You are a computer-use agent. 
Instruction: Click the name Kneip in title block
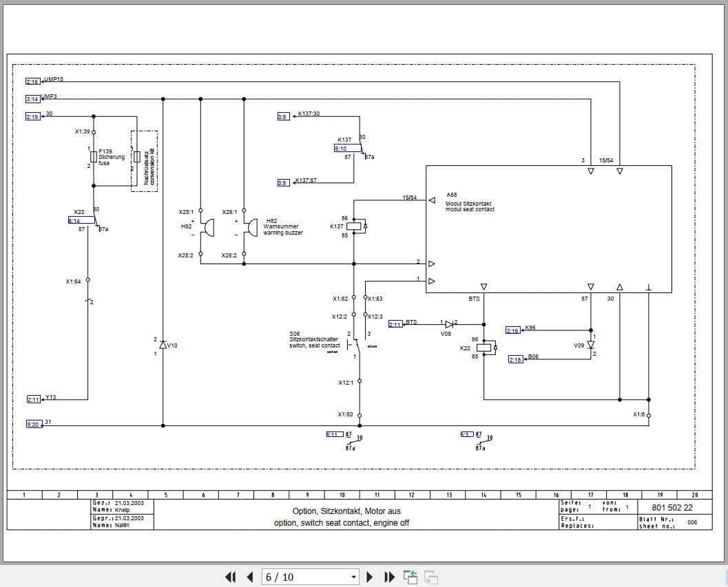[x=123, y=510]
